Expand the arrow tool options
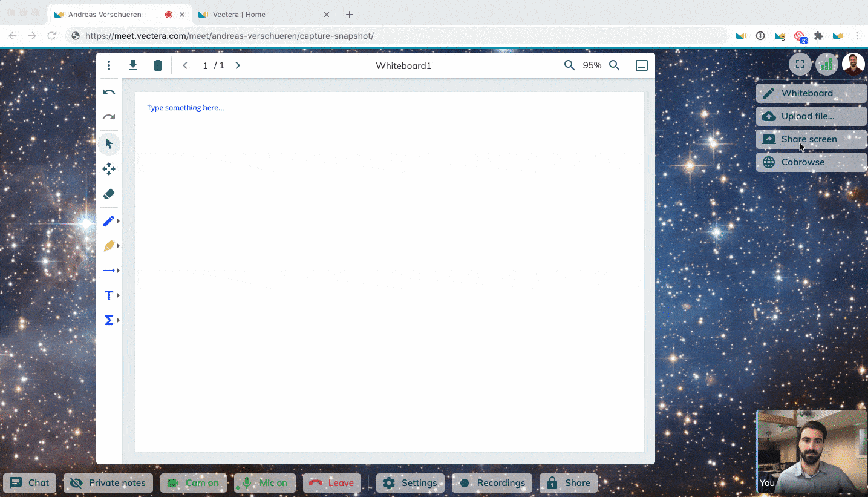The height and width of the screenshot is (497, 868). tap(119, 271)
